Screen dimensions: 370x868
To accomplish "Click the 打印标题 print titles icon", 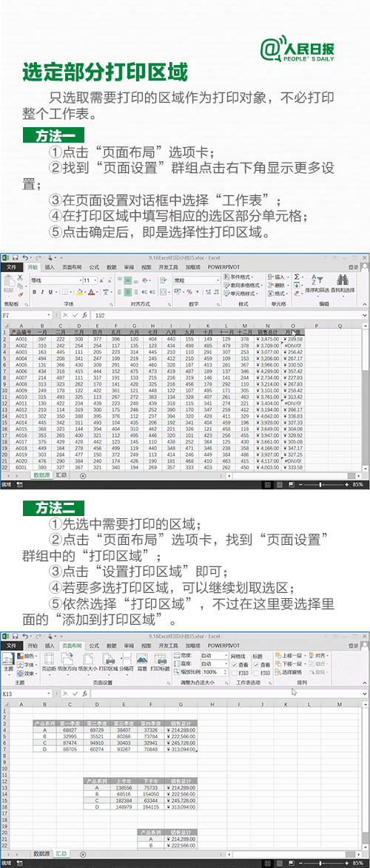I will pos(160,663).
